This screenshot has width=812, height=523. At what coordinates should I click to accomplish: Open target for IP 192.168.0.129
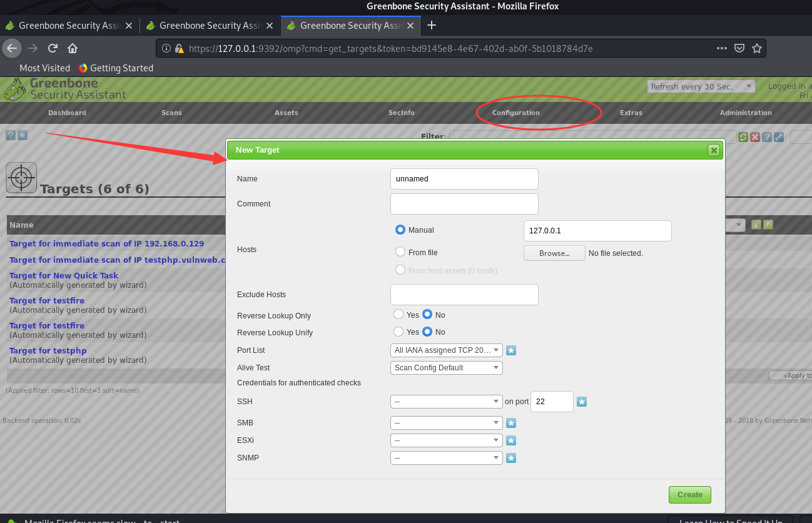coord(106,243)
